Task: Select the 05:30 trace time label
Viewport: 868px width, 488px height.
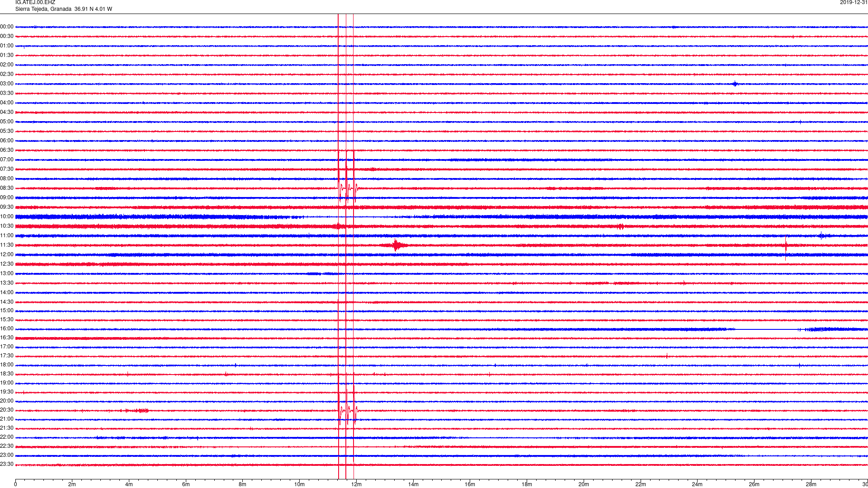Action: [7, 131]
